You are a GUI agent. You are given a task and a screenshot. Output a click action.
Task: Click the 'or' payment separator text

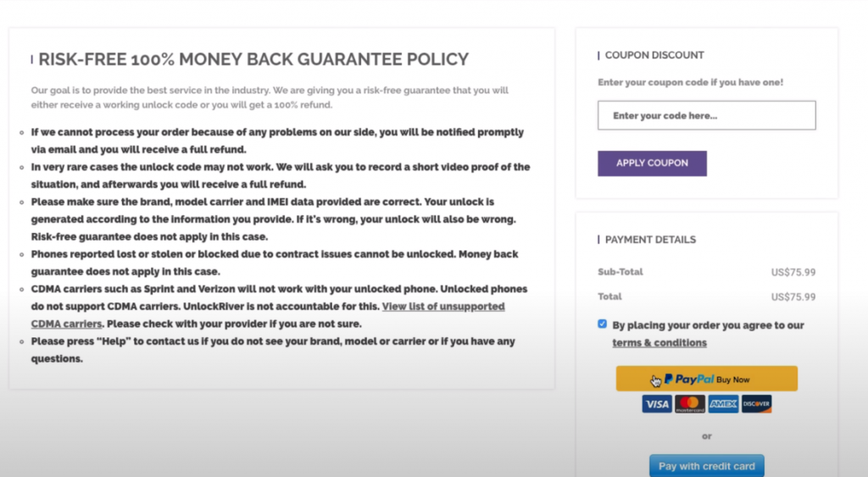[706, 436]
